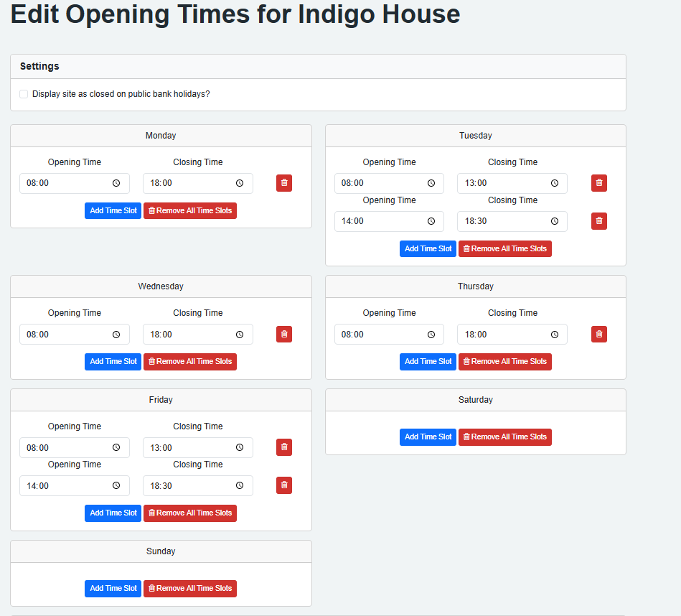681x616 pixels.
Task: Delete Tuesday's 08:00–13:00 time slot
Action: [598, 183]
